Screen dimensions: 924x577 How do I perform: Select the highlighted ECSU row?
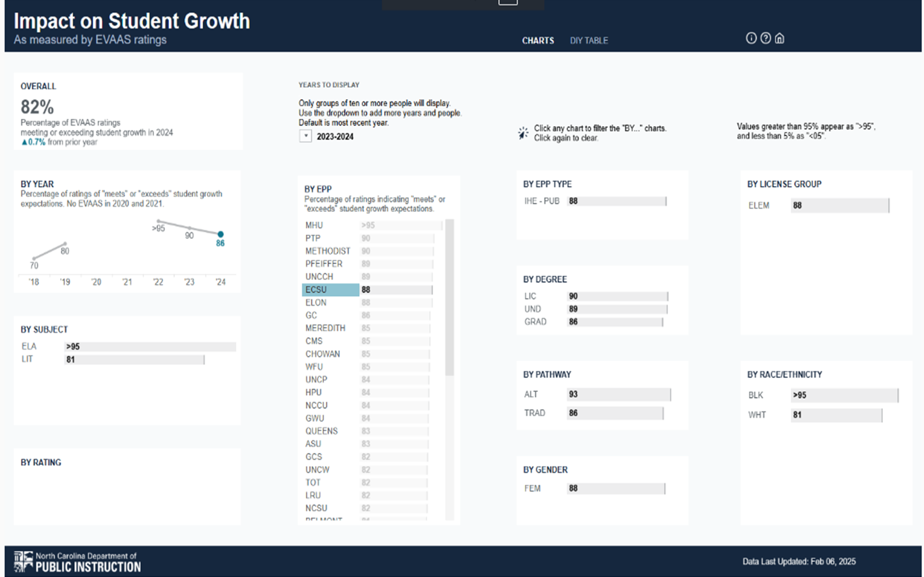tap(330, 290)
